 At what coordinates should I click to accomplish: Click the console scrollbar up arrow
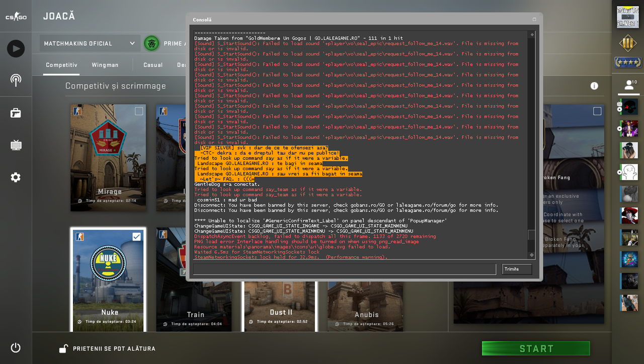coord(531,35)
